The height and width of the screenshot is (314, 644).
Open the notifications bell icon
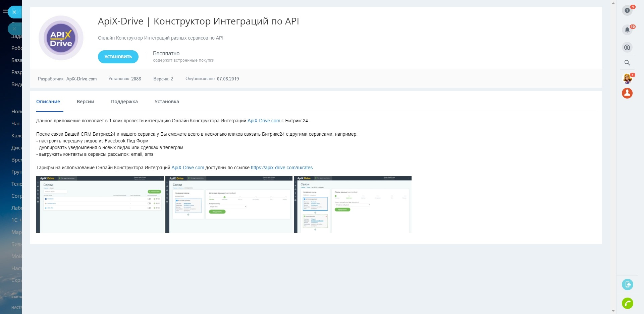627,30
